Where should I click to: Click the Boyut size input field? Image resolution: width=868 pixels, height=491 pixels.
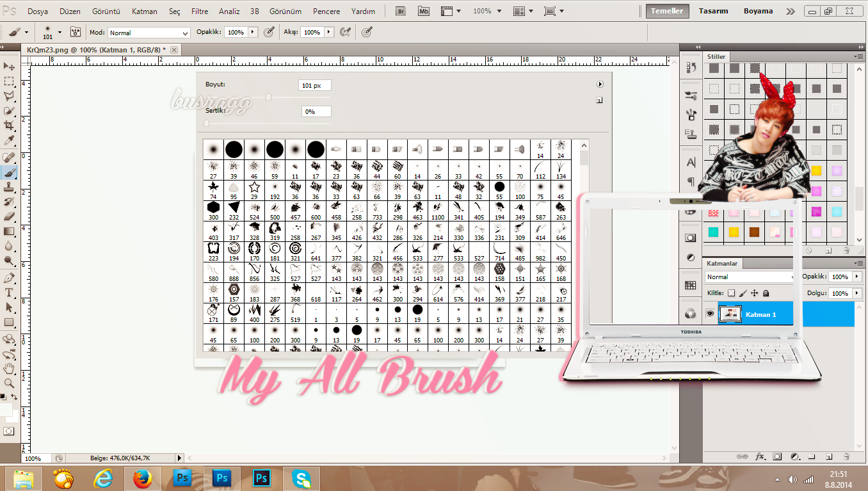[x=314, y=85]
